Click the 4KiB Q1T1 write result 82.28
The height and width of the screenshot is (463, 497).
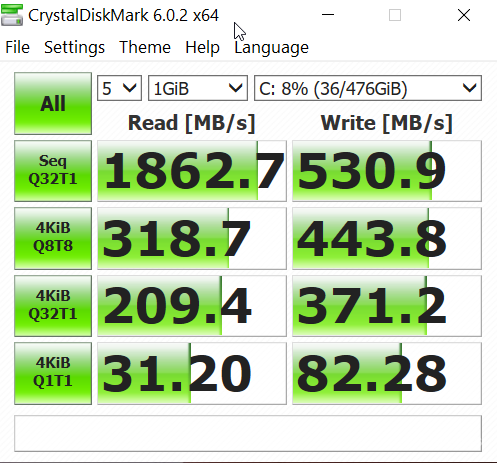coord(387,373)
